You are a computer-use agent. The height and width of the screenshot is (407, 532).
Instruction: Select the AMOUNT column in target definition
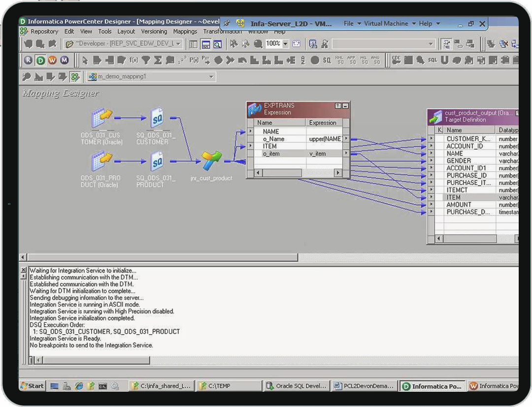tap(459, 205)
